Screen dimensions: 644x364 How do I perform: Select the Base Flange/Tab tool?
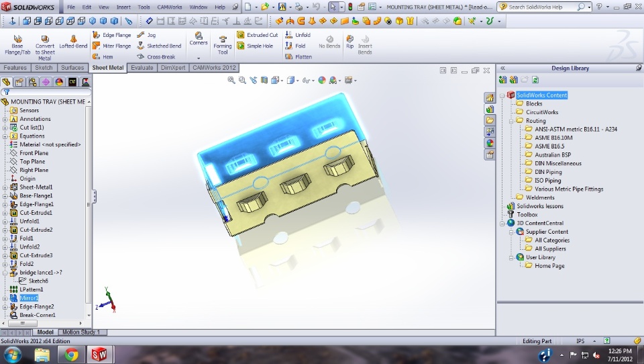click(x=17, y=45)
